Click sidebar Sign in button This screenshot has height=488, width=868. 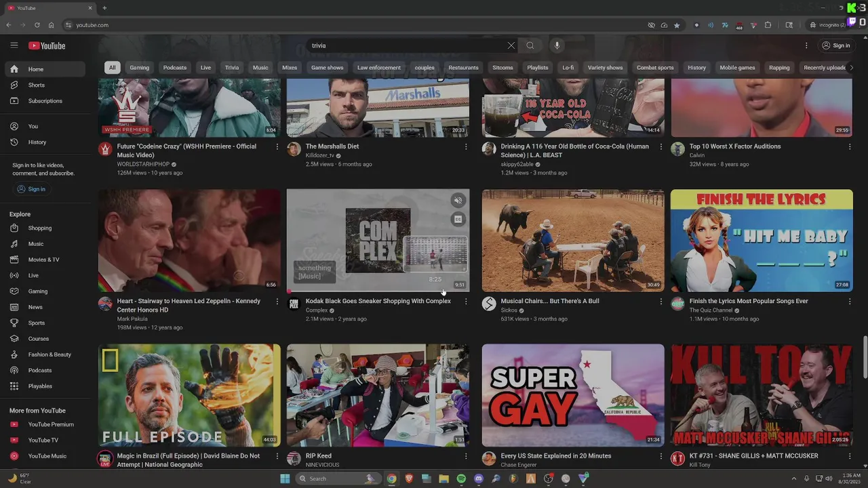point(31,189)
